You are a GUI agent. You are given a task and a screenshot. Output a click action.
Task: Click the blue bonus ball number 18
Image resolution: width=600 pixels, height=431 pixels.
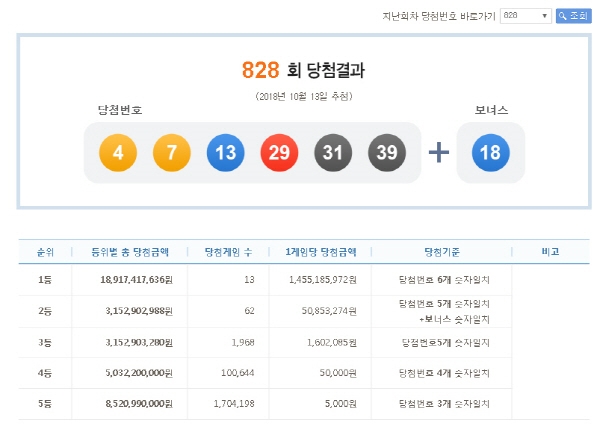coord(491,152)
